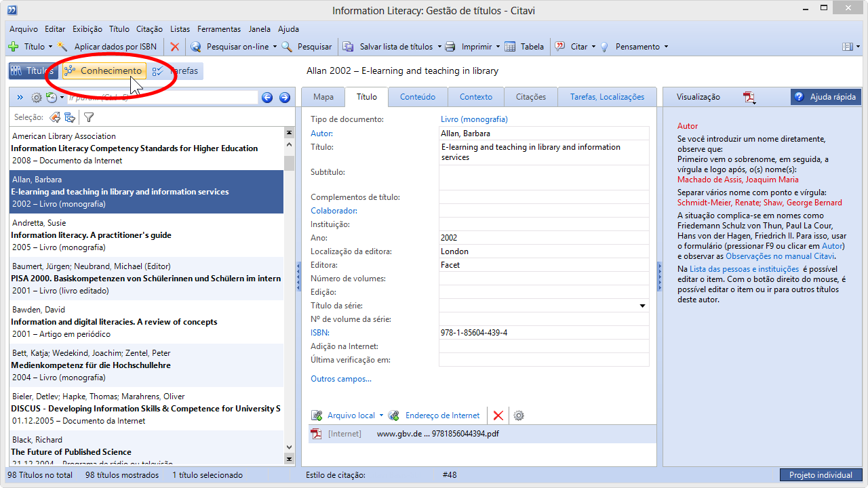Click the printer Imprimir icon
This screenshot has height=488, width=868.
450,47
